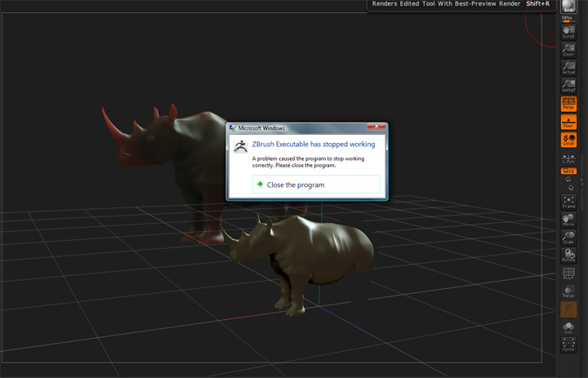Toggle the XYZ rotation mode
Image resolution: width=588 pixels, height=378 pixels.
point(568,171)
